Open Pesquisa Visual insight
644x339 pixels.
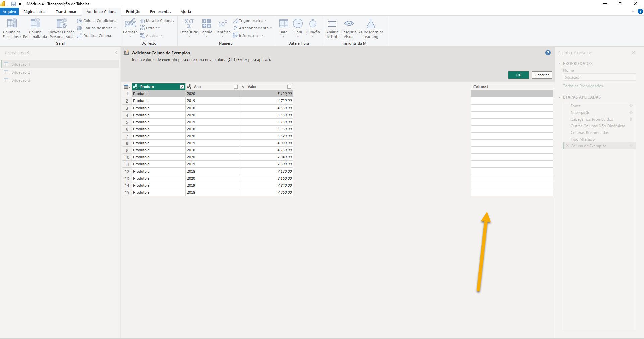349,28
